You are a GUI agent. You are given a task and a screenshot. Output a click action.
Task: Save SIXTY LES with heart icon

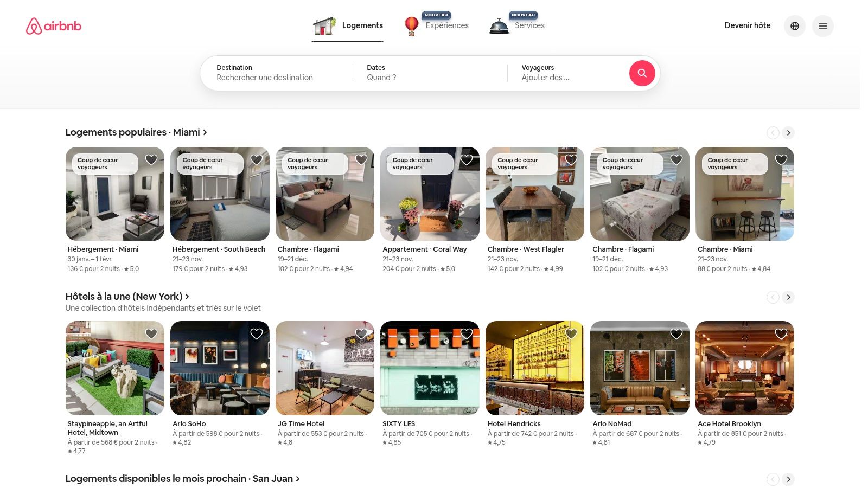coord(467,334)
